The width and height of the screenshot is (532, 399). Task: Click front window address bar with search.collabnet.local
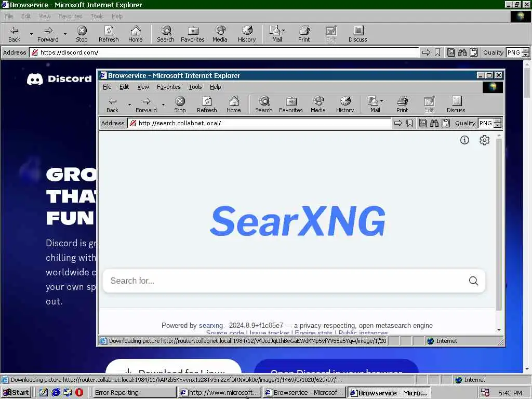259,123
